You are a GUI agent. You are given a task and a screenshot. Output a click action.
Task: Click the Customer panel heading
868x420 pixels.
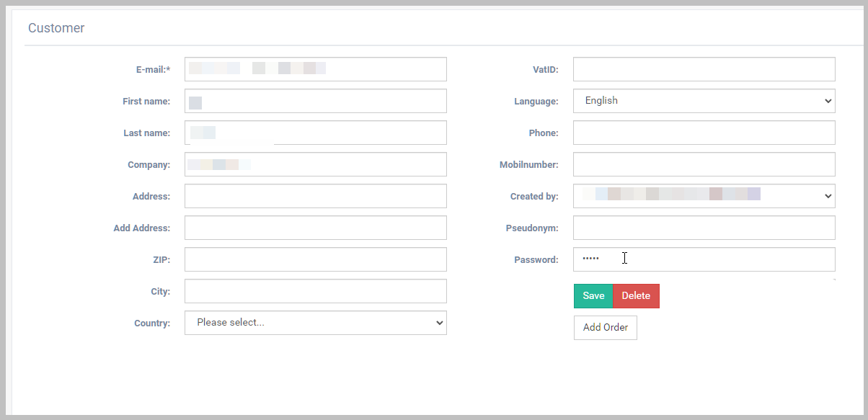click(x=56, y=28)
